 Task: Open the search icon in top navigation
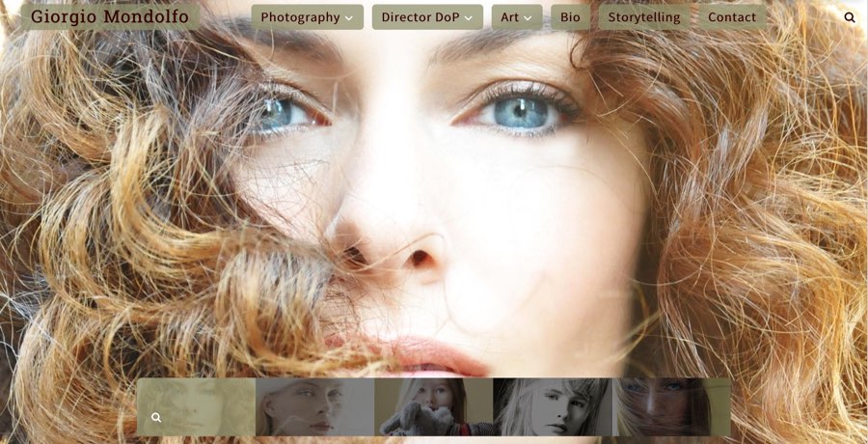[x=849, y=17]
